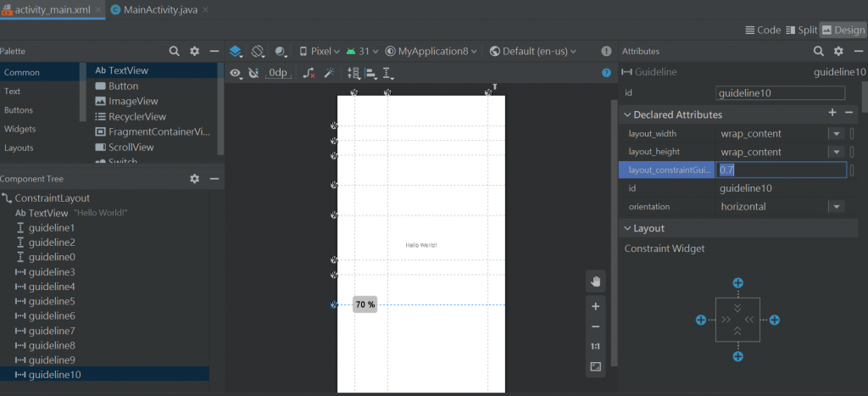Viewport: 868px width, 396px height.
Task: Open orientation dropdown arrow
Action: [835, 207]
